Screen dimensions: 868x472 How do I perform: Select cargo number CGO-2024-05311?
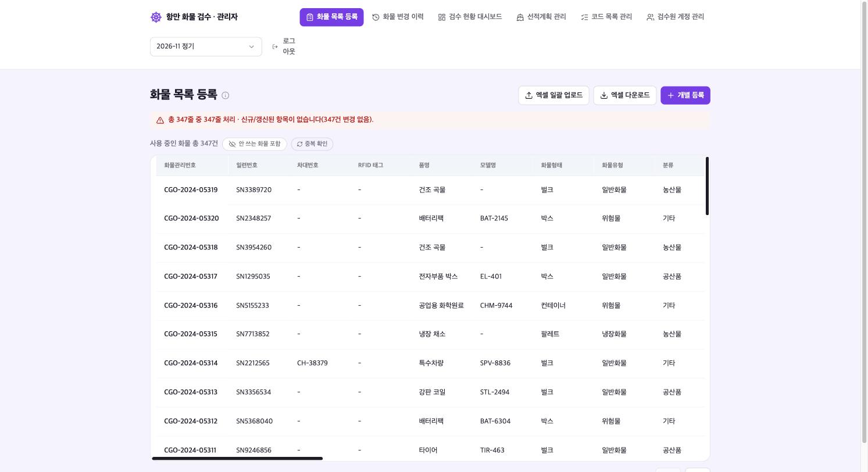190,450
